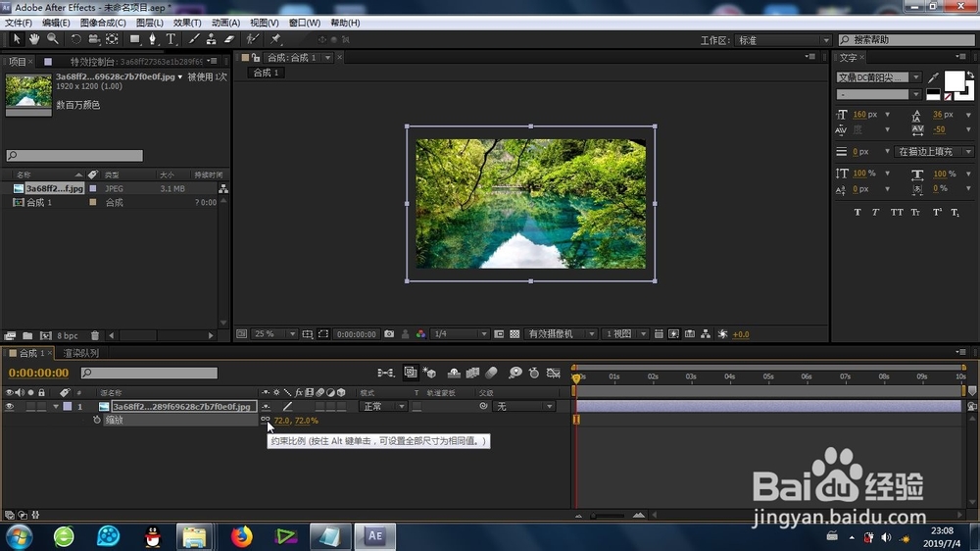Take snapshot with the camera icon
The height and width of the screenshot is (551, 980).
pos(389,334)
